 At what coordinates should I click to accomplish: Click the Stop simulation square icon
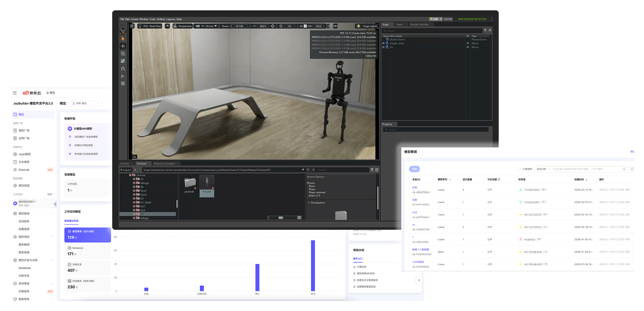click(x=123, y=84)
